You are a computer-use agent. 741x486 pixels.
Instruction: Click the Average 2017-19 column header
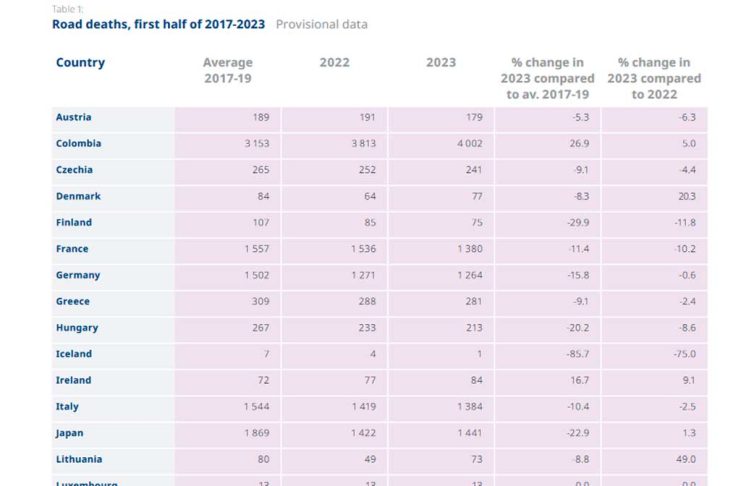tap(228, 70)
